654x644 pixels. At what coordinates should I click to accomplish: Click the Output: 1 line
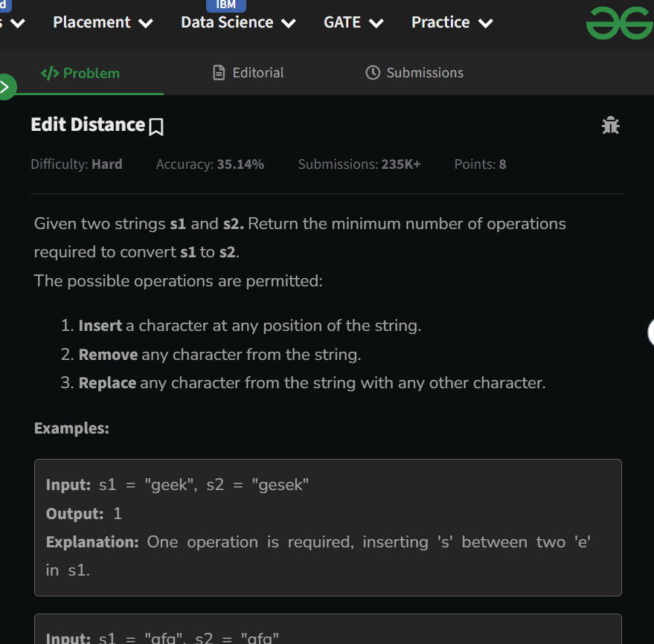click(x=84, y=514)
